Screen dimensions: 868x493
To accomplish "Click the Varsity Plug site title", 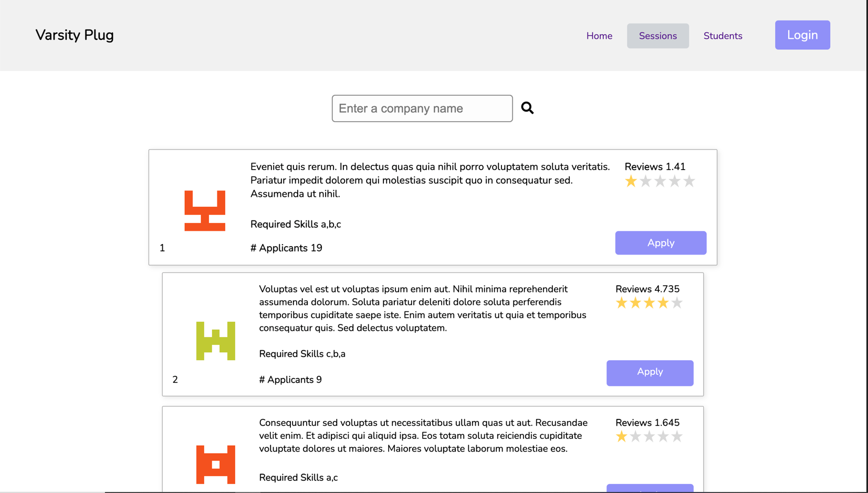I will (75, 35).
